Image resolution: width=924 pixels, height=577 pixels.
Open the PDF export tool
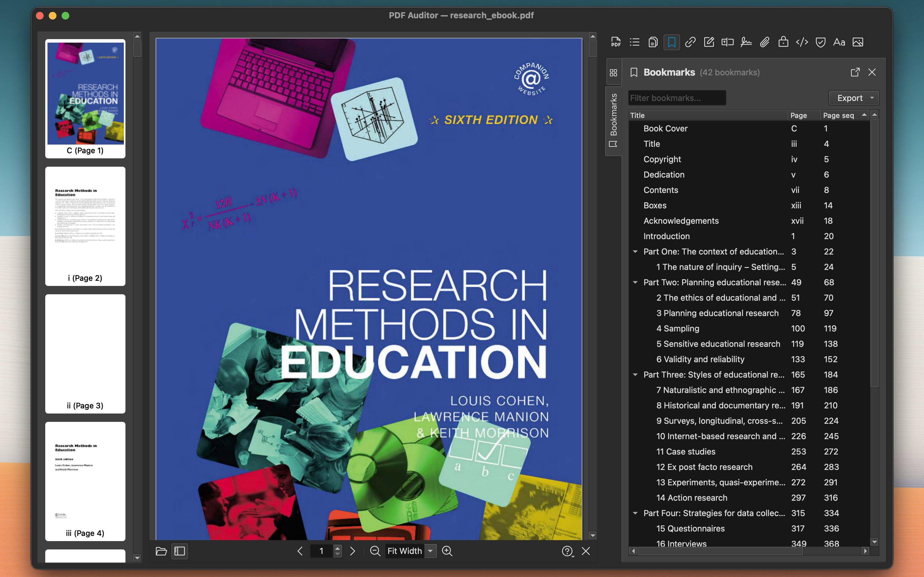click(615, 42)
